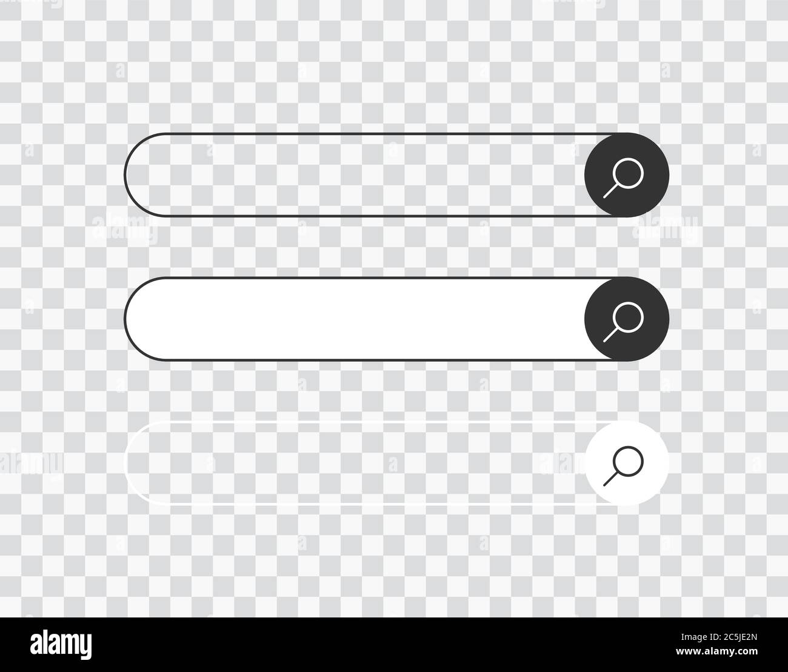This screenshot has width=788, height=672.
Task: Select the magnifying glass icon in the top dark circle
Action: 623,178
